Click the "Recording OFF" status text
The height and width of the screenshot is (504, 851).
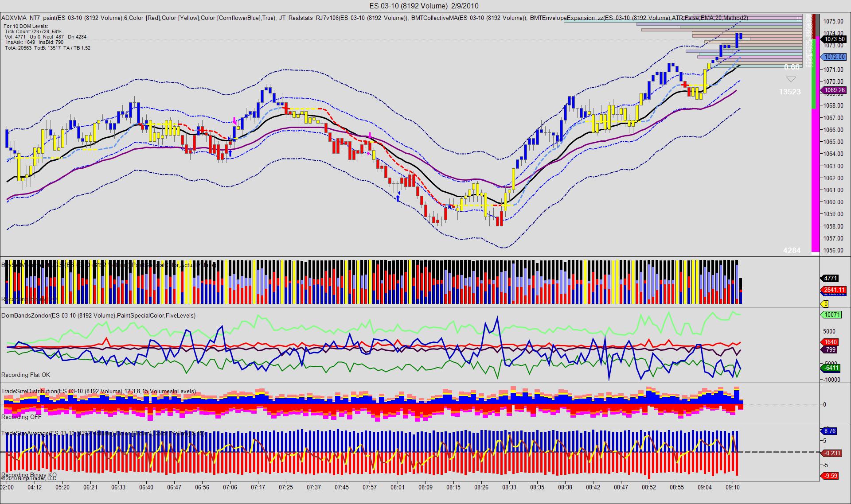click(x=21, y=417)
